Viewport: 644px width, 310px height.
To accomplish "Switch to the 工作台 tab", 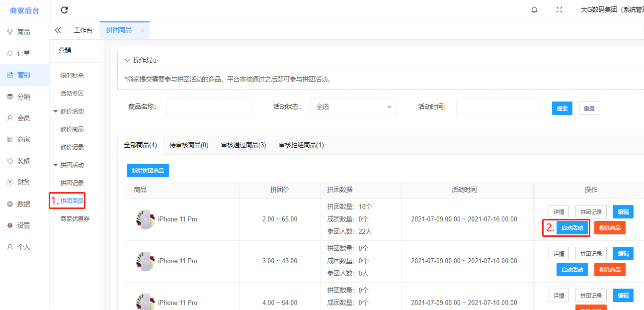I will click(x=83, y=30).
